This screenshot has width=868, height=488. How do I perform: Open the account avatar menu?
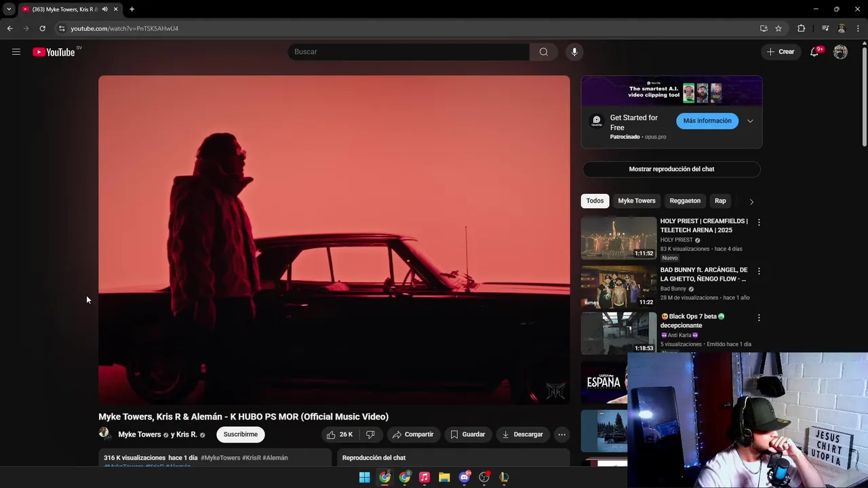coord(840,52)
